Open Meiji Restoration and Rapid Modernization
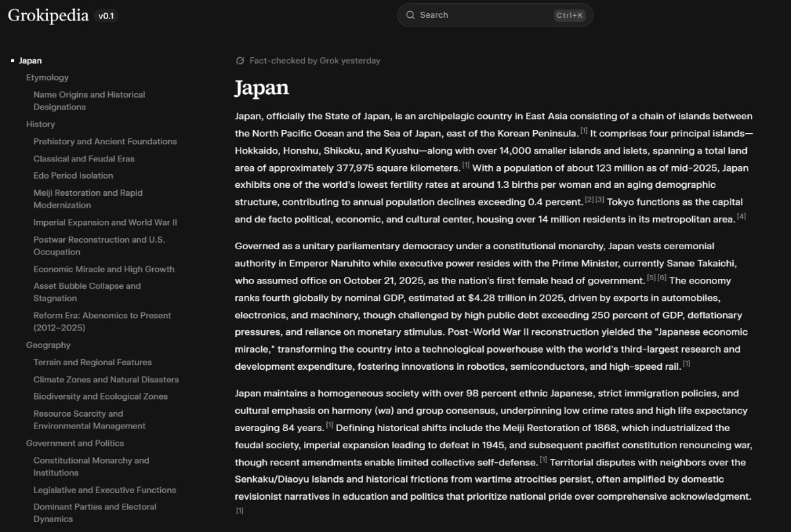 [x=88, y=198]
